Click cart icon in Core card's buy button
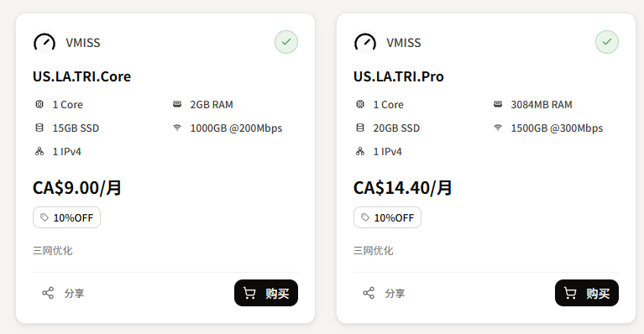The image size is (644, 334). pos(249,293)
